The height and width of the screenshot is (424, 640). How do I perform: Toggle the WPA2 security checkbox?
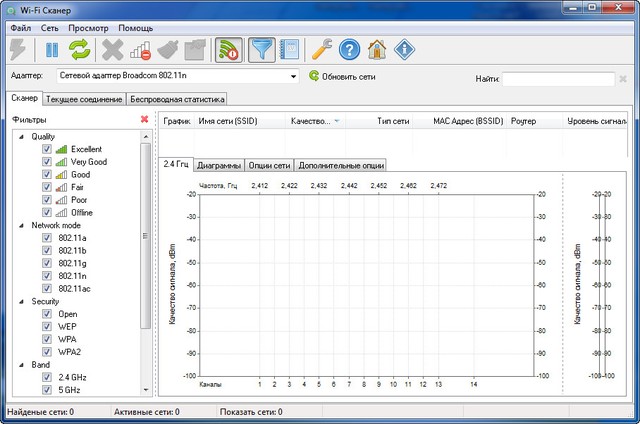[x=47, y=351]
